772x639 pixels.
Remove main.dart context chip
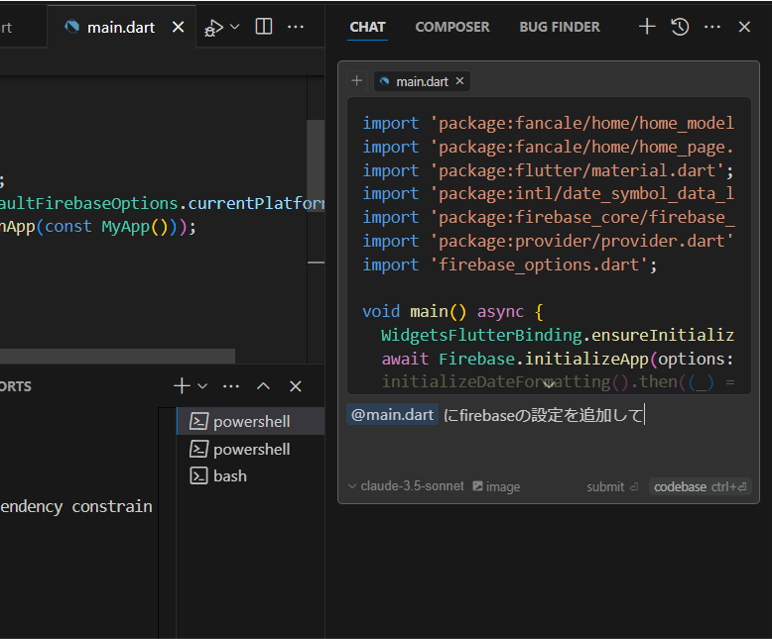(x=460, y=81)
